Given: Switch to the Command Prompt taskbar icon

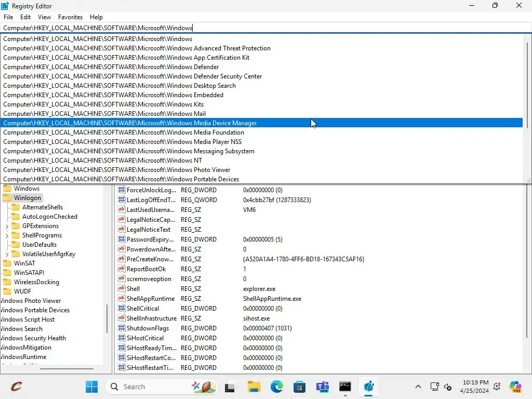Looking at the screenshot, I should (345, 387).
